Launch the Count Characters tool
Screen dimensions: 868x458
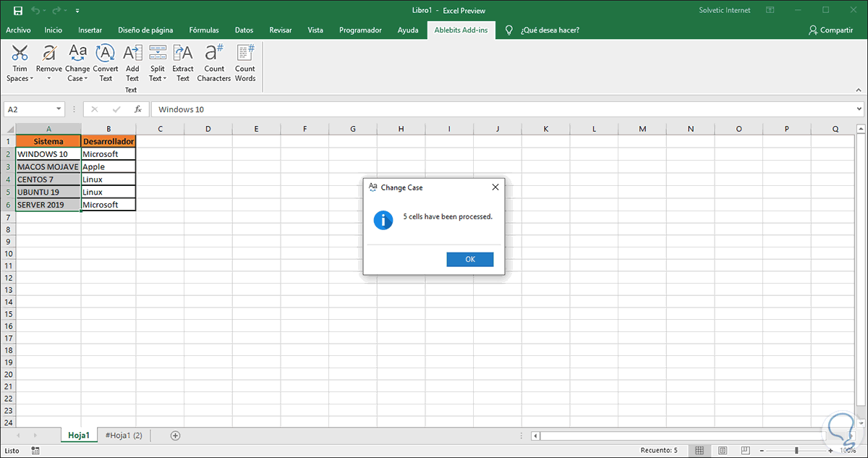[213, 54]
